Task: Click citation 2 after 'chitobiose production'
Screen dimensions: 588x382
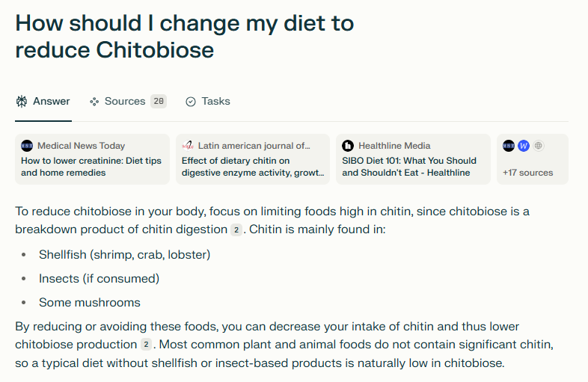Action: point(146,345)
